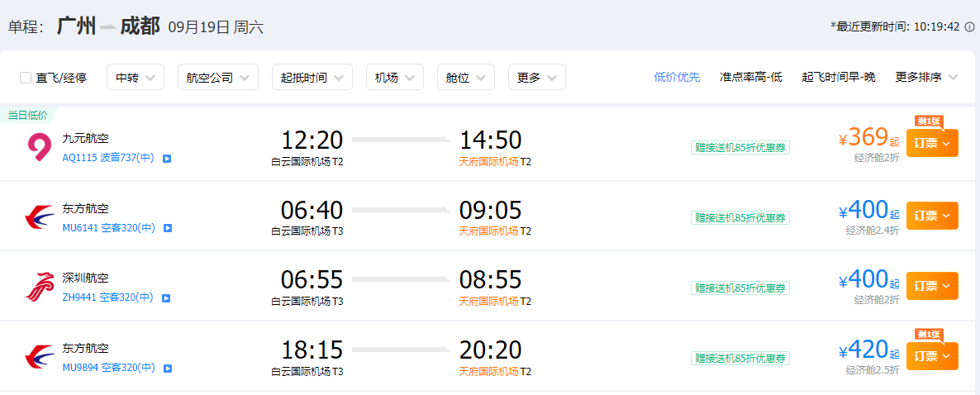Click the 九元航空 airline logo
980x395 pixels.
[x=40, y=147]
